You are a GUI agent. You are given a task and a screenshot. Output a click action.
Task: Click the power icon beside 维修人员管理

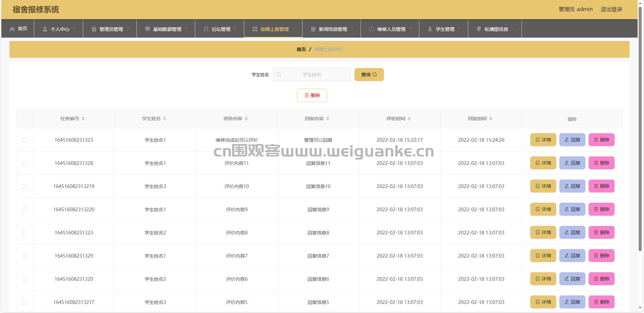pyautogui.click(x=371, y=29)
